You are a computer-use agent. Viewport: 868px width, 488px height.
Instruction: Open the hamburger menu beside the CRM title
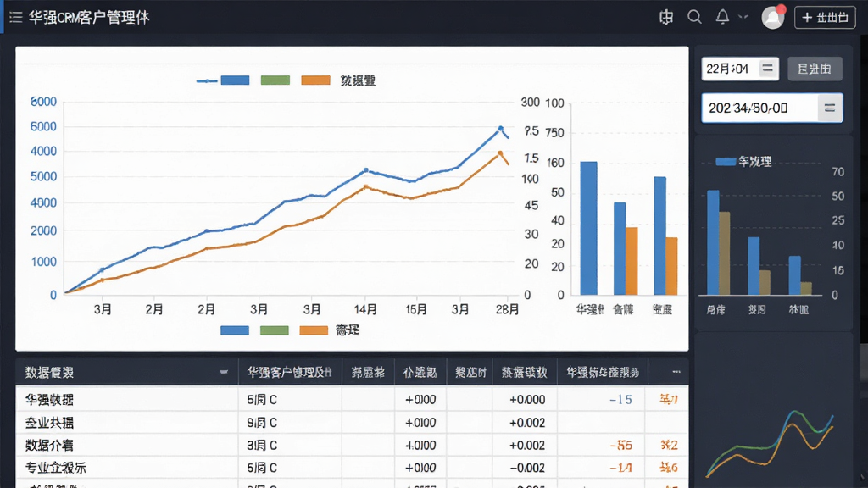(16, 17)
